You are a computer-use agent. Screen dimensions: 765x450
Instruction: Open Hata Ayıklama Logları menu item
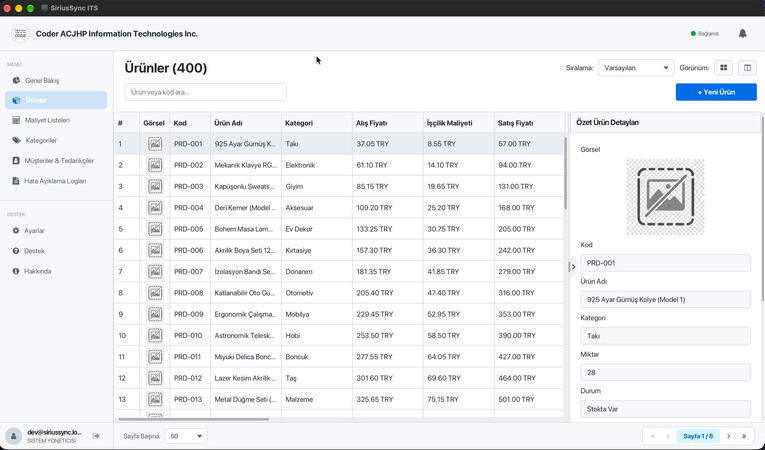56,181
